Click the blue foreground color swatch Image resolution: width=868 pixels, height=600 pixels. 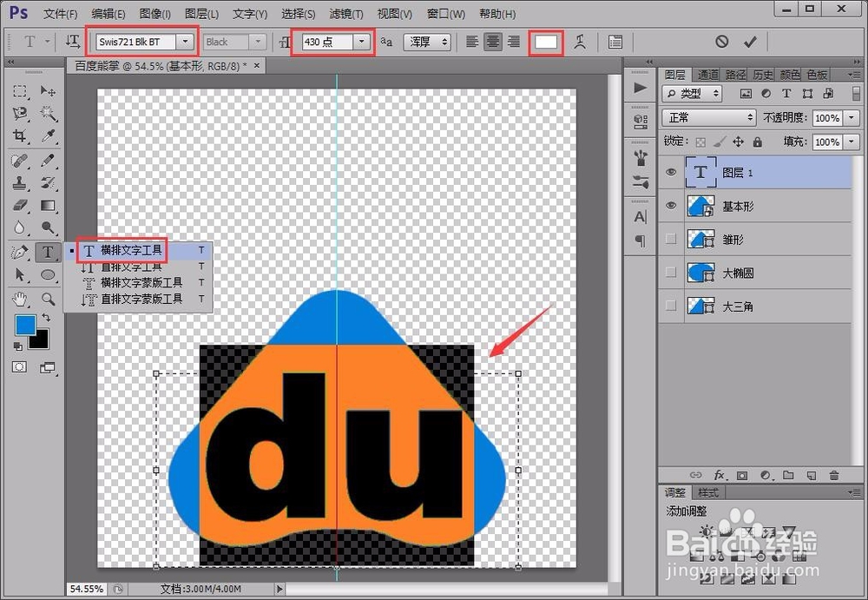(25, 326)
